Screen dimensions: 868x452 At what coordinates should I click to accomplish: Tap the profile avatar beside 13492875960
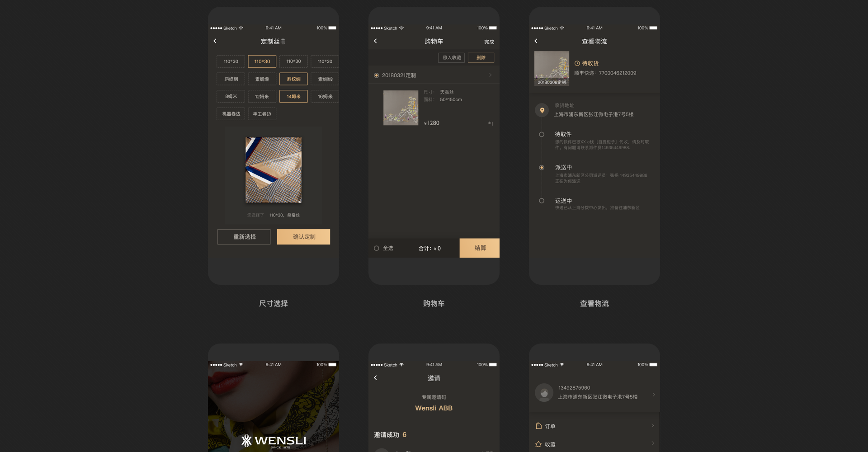(x=544, y=393)
